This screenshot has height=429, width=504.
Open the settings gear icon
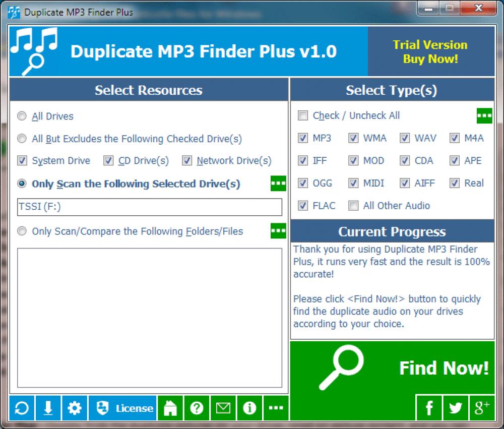tap(74, 408)
